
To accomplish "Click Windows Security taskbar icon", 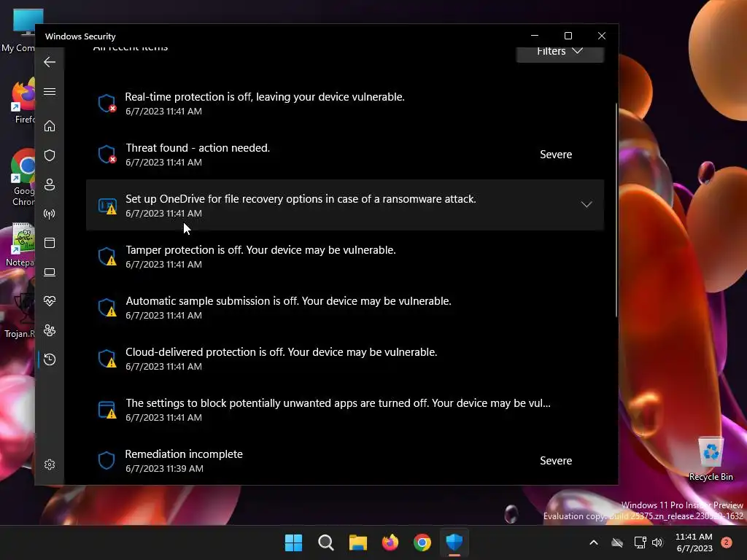I will [x=454, y=542].
